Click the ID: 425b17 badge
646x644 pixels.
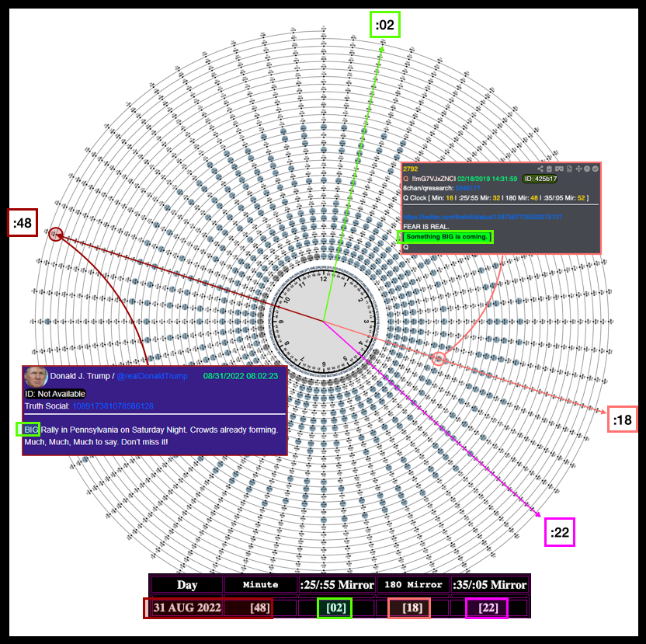[x=540, y=179]
